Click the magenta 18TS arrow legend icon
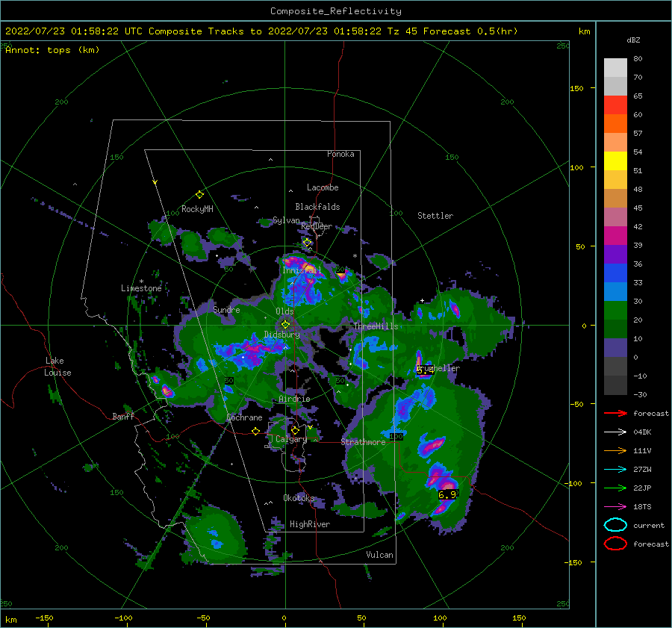 615,507
